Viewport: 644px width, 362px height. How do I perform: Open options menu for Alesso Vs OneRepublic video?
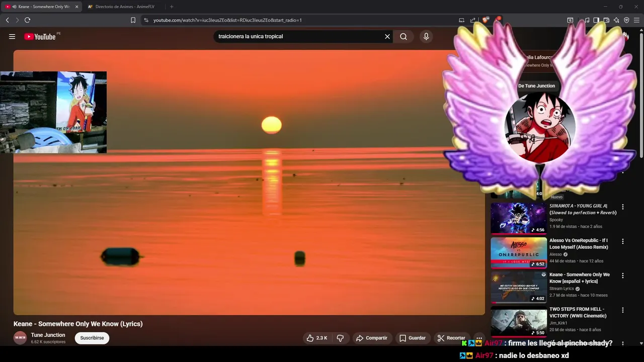pos(623,241)
